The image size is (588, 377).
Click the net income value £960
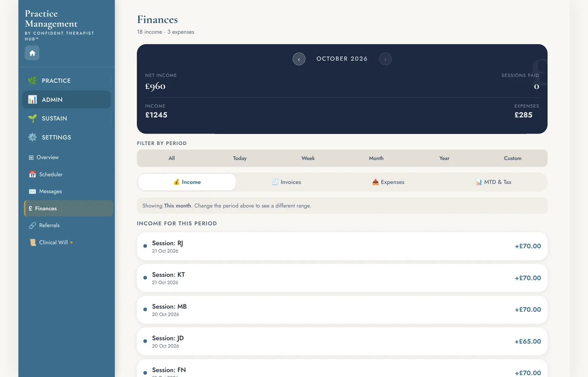(x=155, y=86)
